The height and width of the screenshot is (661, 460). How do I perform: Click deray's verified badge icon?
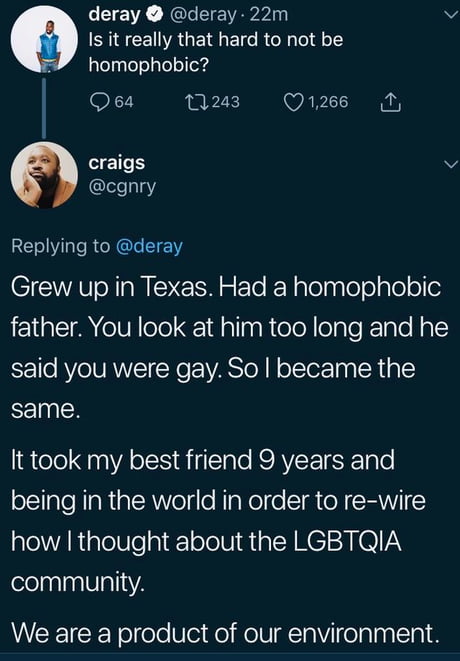(x=154, y=15)
